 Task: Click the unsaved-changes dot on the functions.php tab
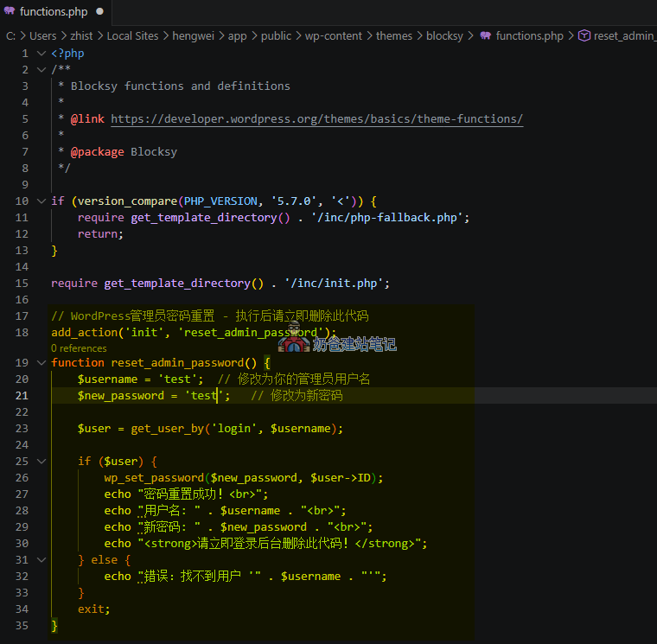(100, 12)
